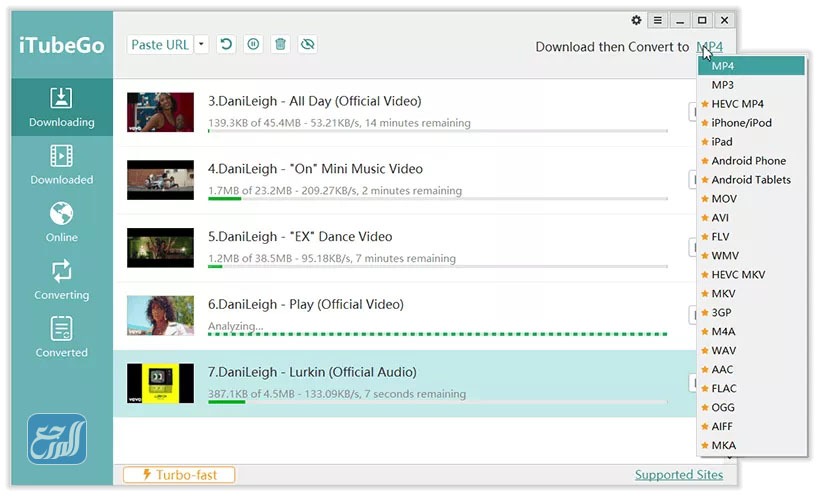
Task: Click the trash icon to delete downloads
Action: click(x=281, y=45)
